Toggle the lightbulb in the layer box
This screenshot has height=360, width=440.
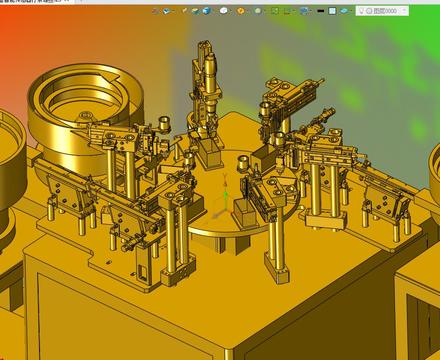coord(361,11)
